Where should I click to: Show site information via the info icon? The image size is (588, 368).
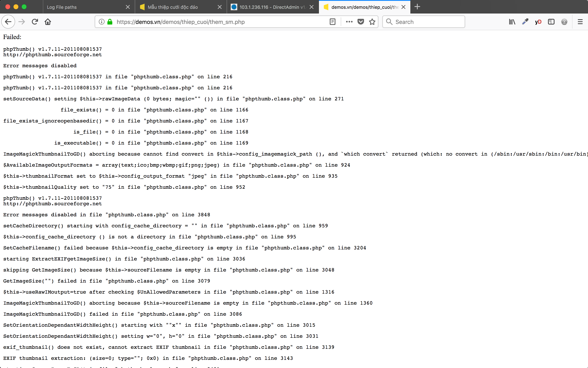(x=101, y=22)
